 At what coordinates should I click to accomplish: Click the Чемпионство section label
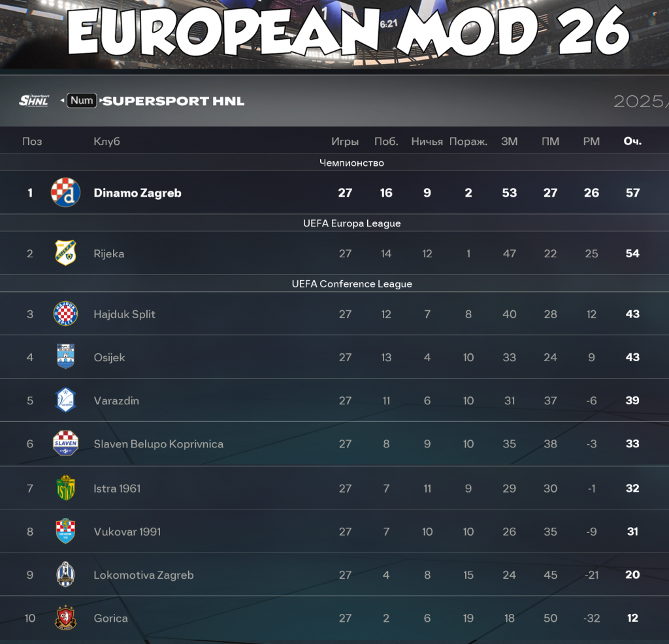tap(352, 163)
